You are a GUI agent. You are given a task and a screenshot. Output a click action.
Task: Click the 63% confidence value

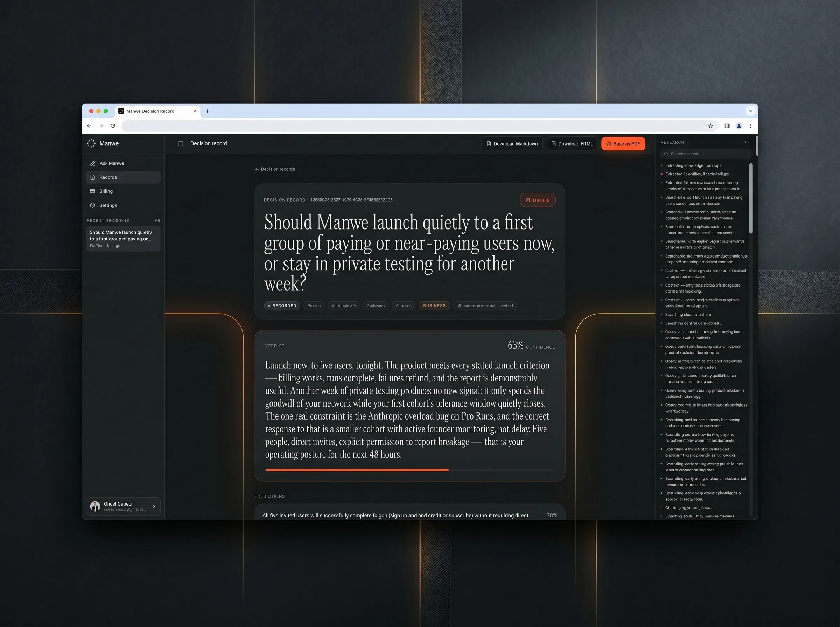[515, 345]
